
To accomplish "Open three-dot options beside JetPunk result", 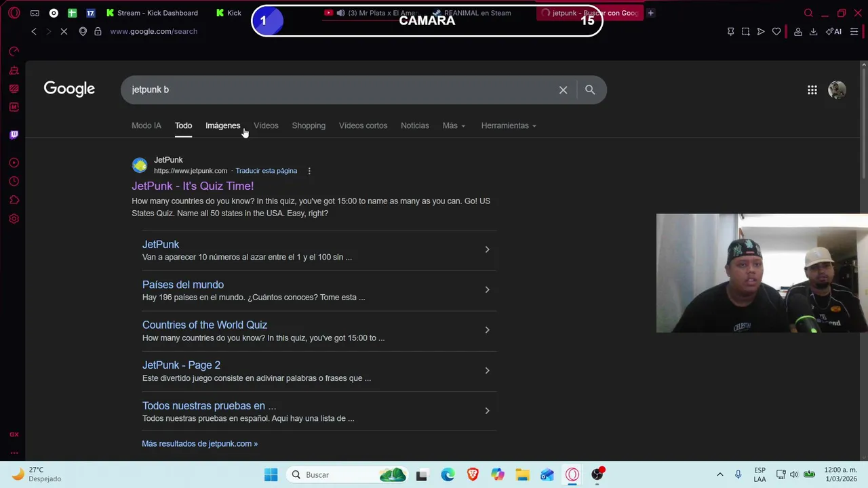I will [309, 171].
